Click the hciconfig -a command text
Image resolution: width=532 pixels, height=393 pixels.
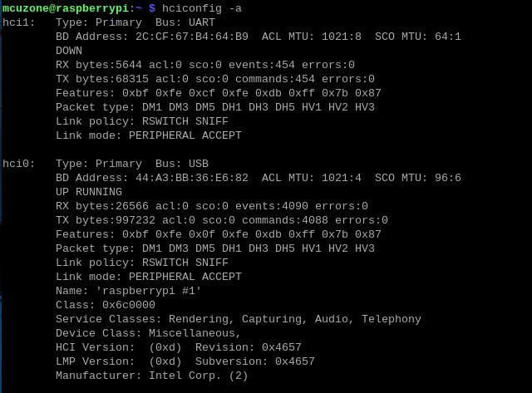coord(201,8)
